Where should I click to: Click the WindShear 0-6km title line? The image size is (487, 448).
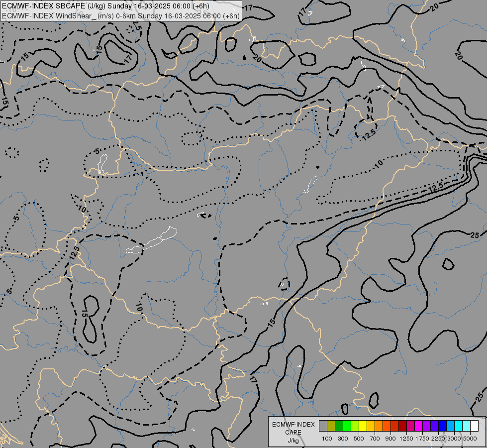click(121, 16)
